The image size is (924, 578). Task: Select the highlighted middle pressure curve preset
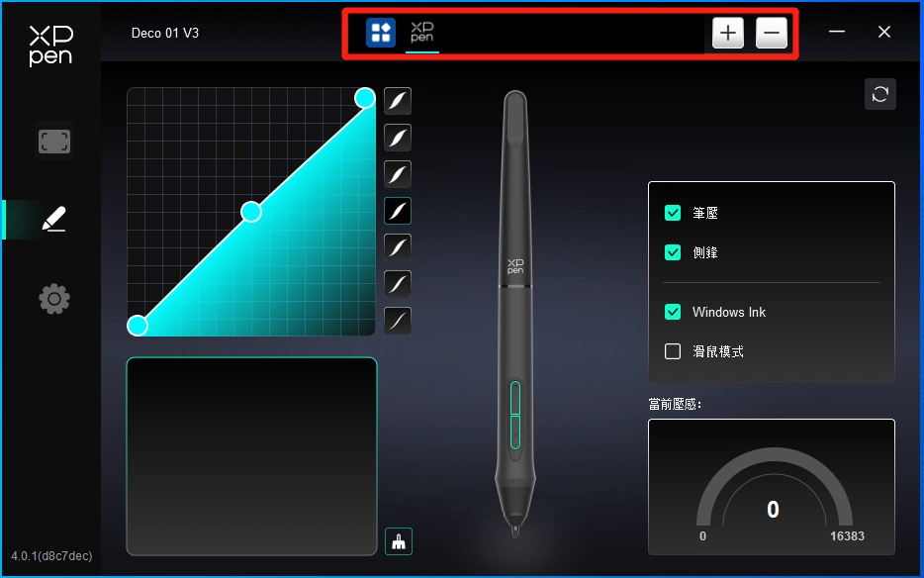[x=398, y=211]
